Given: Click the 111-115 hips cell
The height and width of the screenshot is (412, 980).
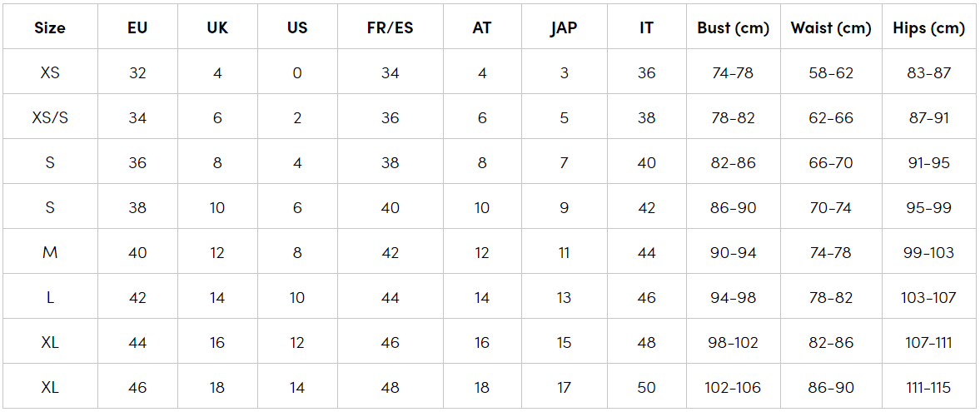Looking at the screenshot, I should (x=928, y=387).
